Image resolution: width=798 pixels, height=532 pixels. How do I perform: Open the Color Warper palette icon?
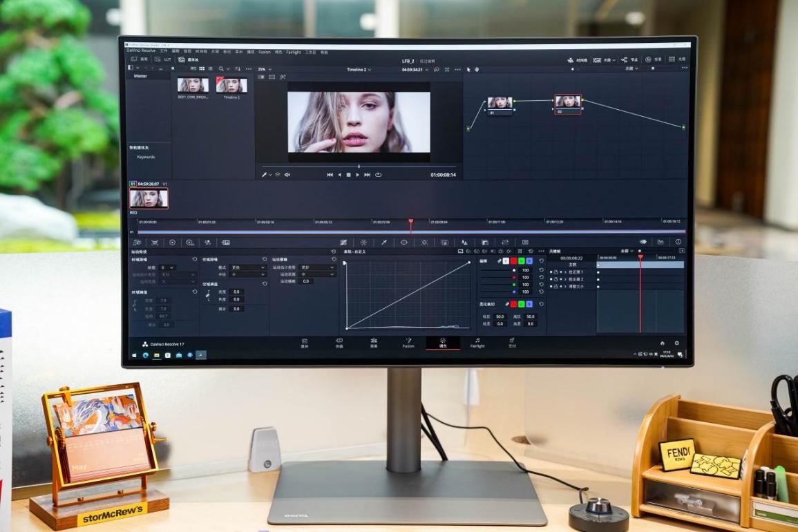(363, 243)
